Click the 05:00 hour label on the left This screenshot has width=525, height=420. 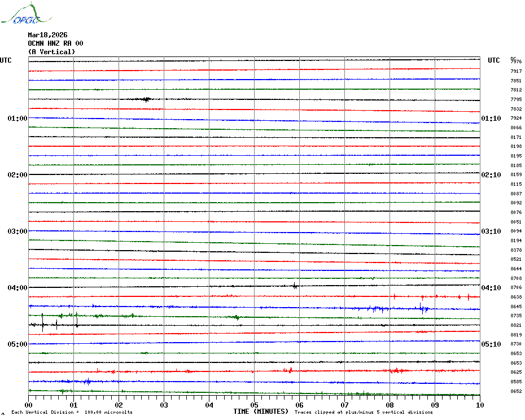point(17,344)
